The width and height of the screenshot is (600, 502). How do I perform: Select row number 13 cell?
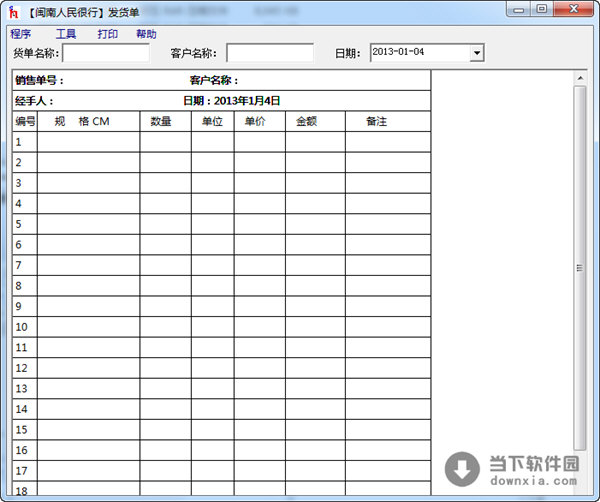[25, 389]
